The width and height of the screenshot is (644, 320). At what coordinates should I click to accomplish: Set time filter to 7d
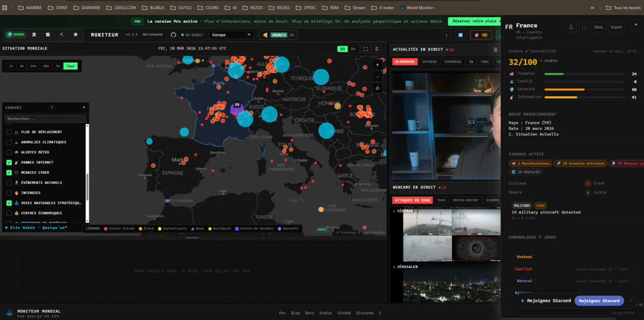(57, 66)
